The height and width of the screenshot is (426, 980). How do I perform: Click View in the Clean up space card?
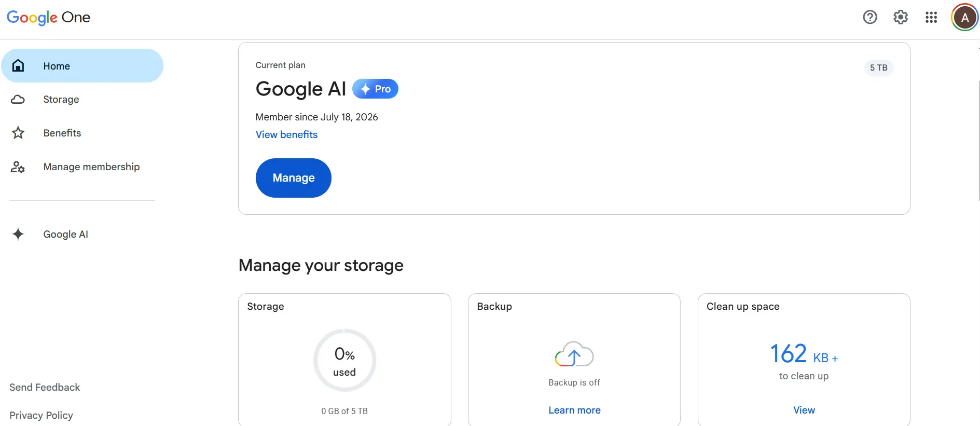point(804,410)
